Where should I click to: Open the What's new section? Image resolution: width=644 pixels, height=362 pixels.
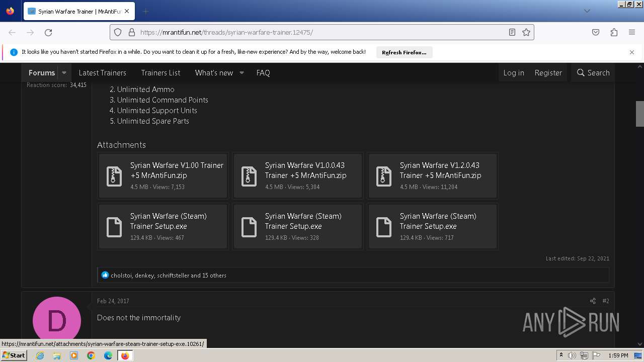pyautogui.click(x=214, y=73)
